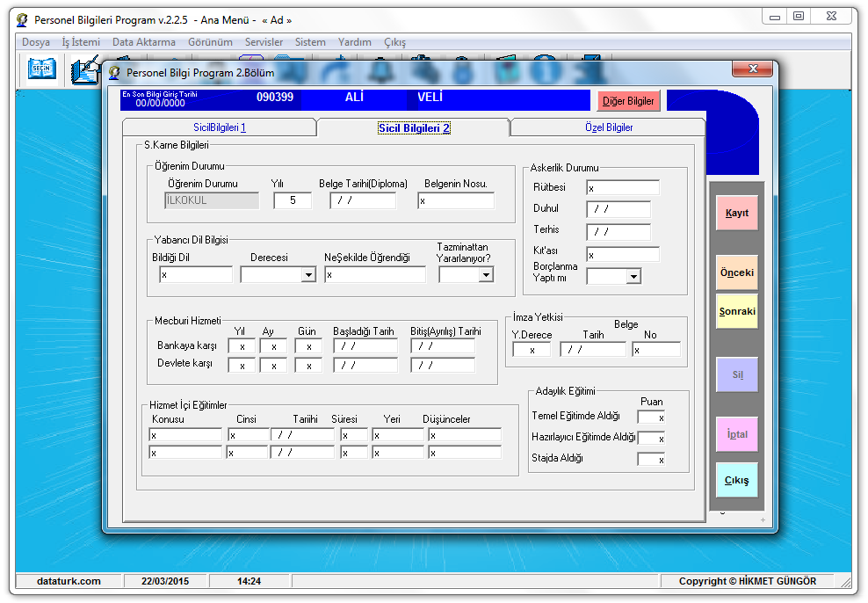Click the cyan Çıkış button
The height and width of the screenshot is (603, 868).
click(x=737, y=480)
